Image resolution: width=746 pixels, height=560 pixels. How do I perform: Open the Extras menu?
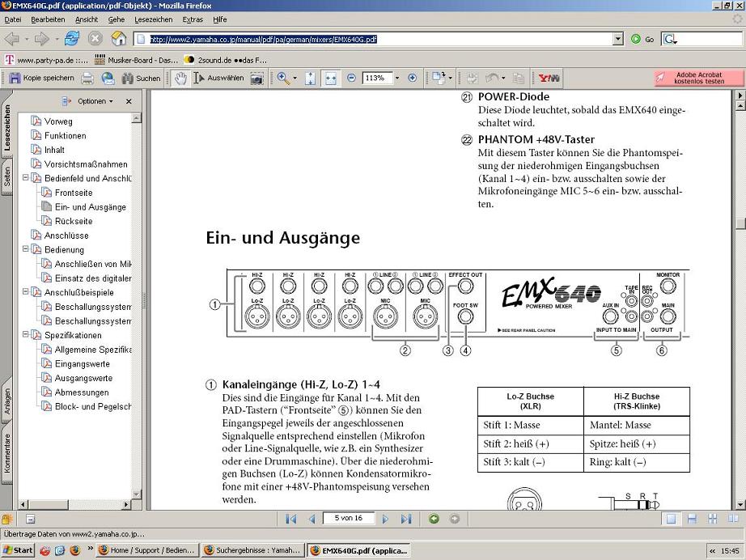193,19
